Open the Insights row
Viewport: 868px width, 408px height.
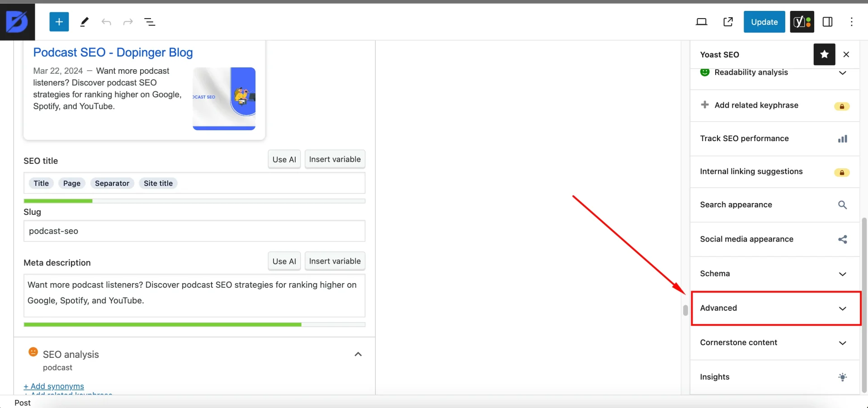point(774,377)
